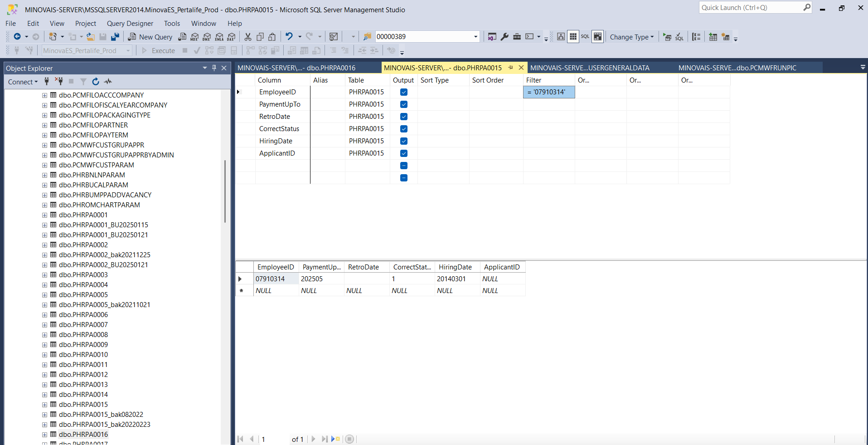Uncheck Output for PaymentUpTo row

(404, 104)
